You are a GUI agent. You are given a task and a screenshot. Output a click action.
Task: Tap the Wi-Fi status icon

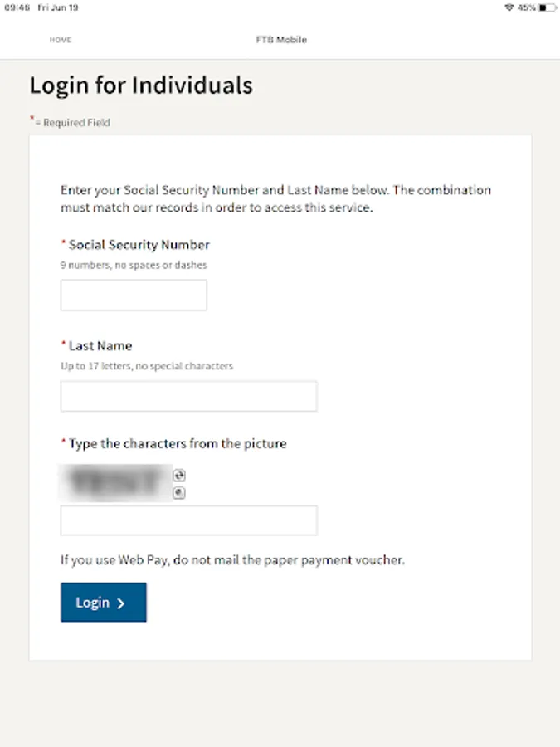coord(509,7)
